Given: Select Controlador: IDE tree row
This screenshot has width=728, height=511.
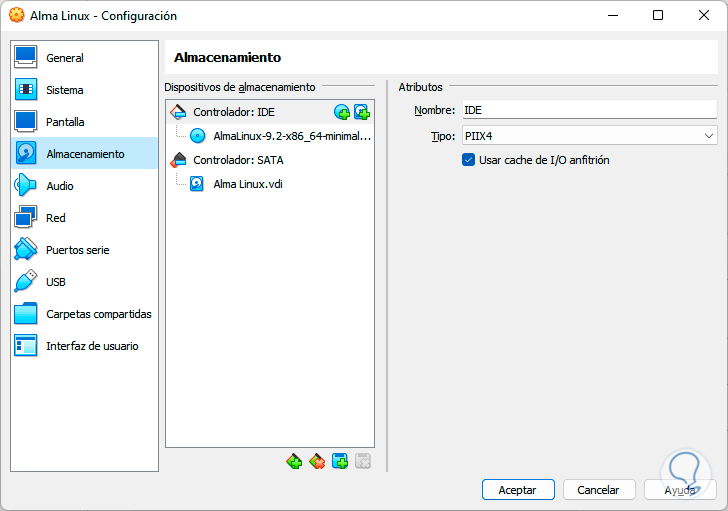Looking at the screenshot, I should (x=270, y=112).
